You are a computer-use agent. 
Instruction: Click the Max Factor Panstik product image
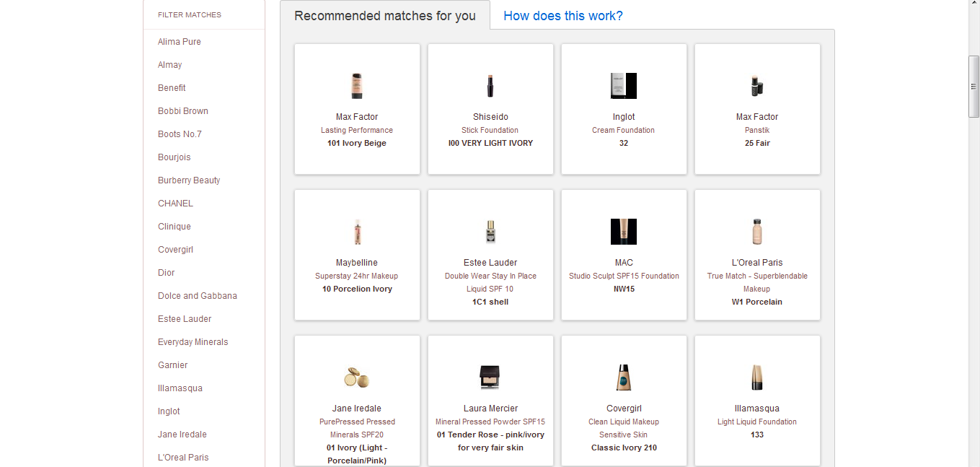(756, 86)
